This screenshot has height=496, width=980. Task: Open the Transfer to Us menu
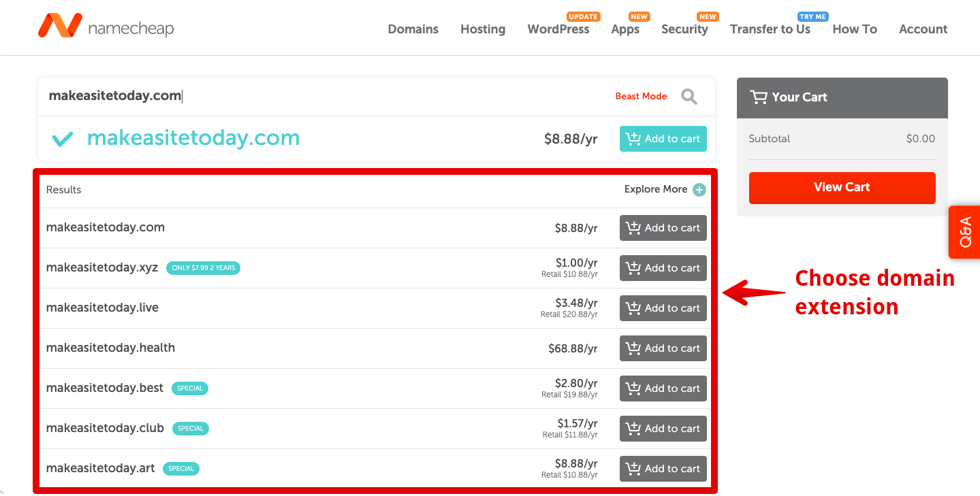click(770, 29)
